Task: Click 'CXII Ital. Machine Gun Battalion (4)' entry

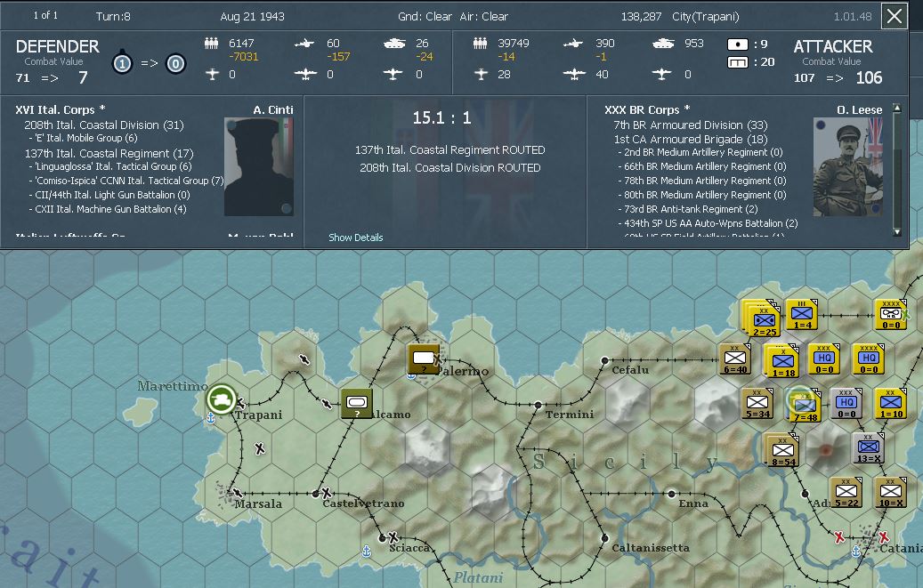Action: coord(108,209)
